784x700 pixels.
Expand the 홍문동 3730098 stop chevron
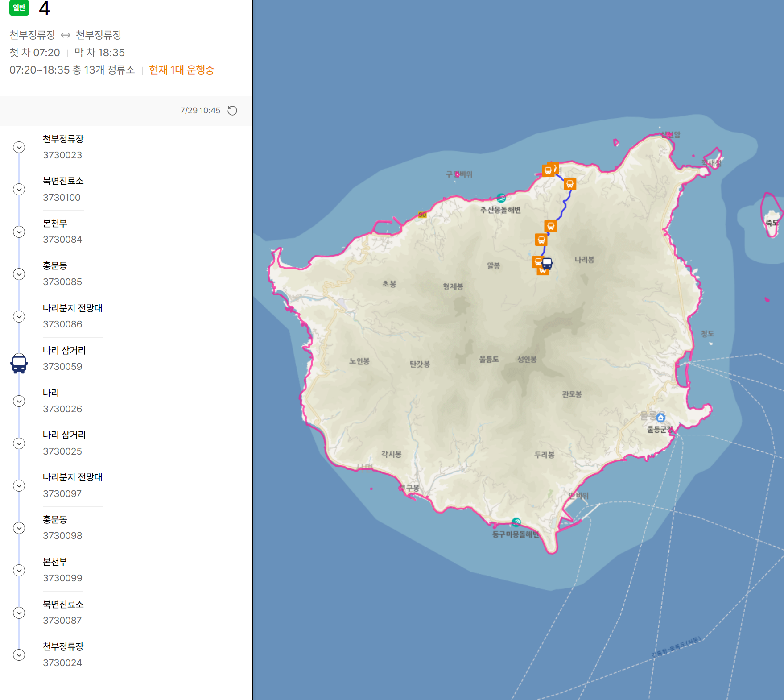pos(19,528)
